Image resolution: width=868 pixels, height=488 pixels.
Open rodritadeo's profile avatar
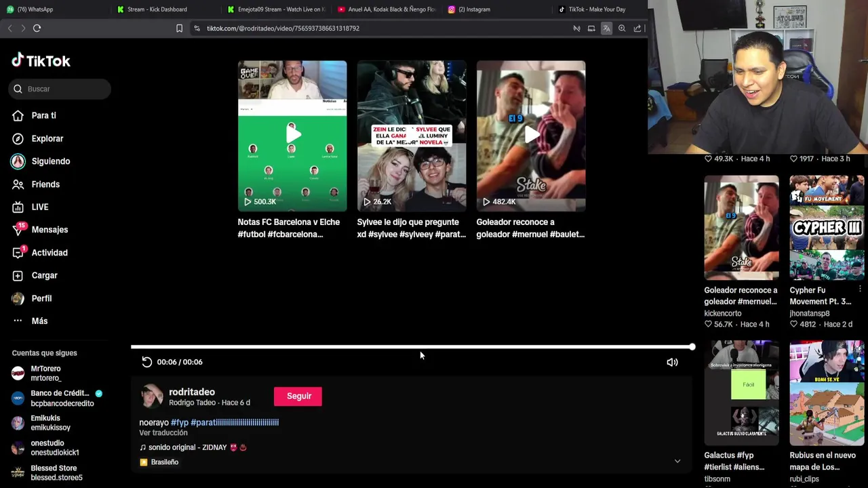click(152, 396)
